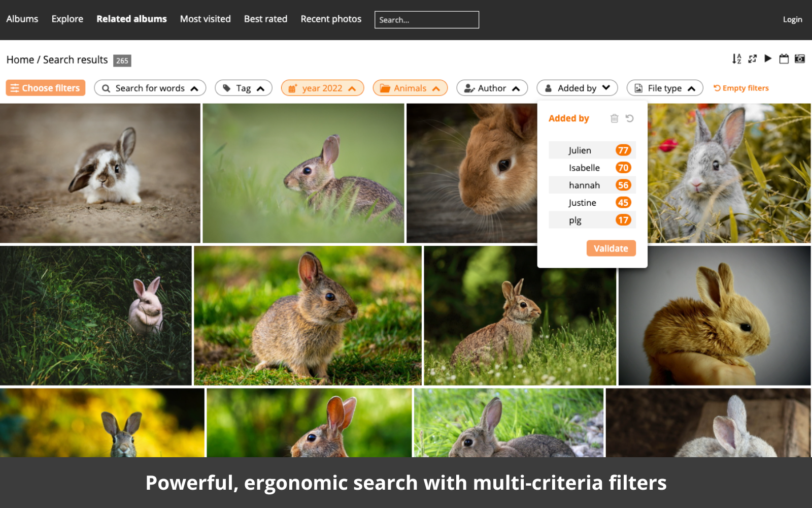Choose hannah from the Added by options
812x508 pixels.
(x=592, y=185)
